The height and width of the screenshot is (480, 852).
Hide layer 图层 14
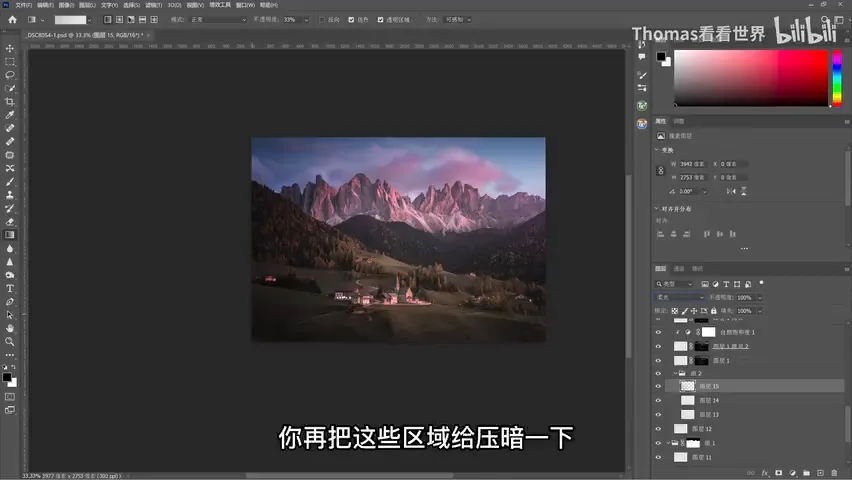point(658,400)
